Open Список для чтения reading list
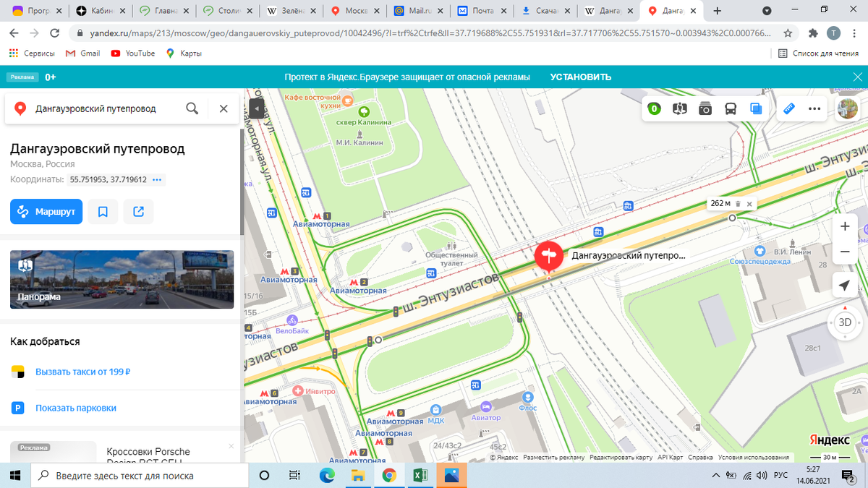868x488 pixels. [x=818, y=53]
